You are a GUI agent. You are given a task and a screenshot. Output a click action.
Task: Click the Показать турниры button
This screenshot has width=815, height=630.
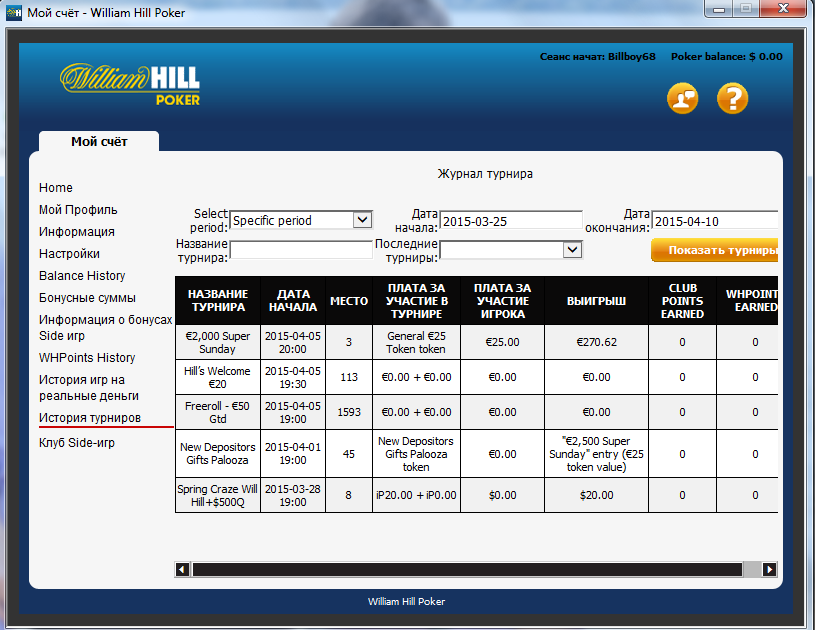click(x=715, y=250)
